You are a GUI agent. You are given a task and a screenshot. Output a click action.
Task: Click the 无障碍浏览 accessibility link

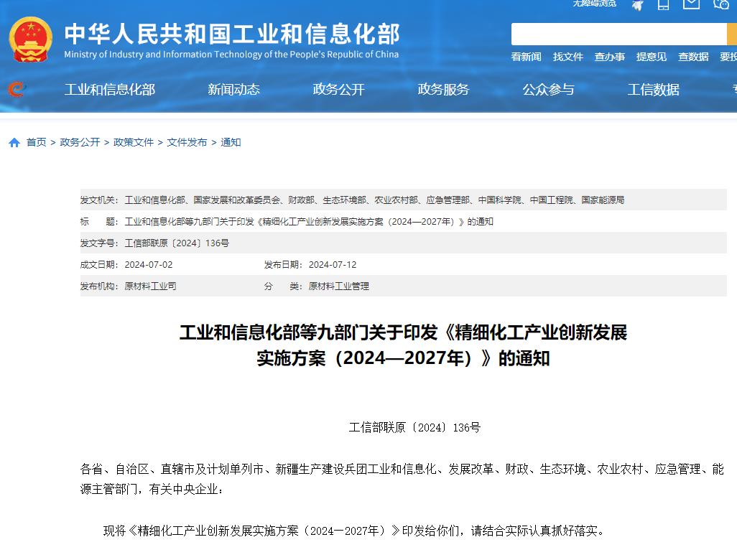595,4
